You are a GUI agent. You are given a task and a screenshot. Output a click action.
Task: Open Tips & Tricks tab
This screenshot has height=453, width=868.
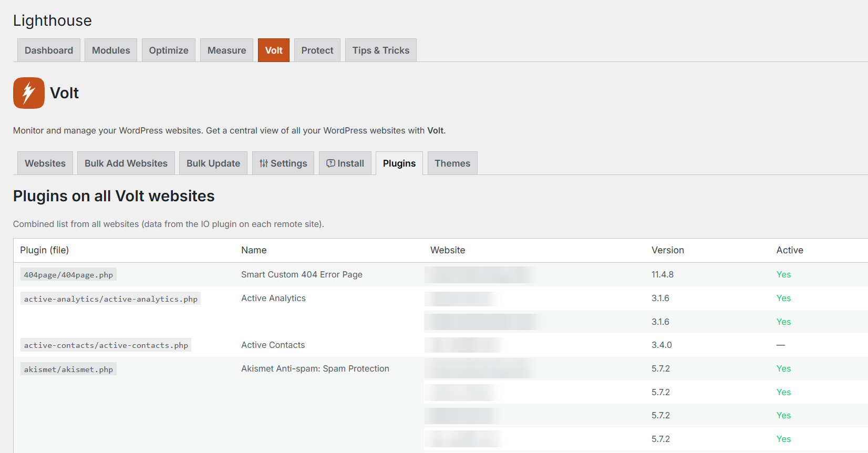[x=381, y=50]
